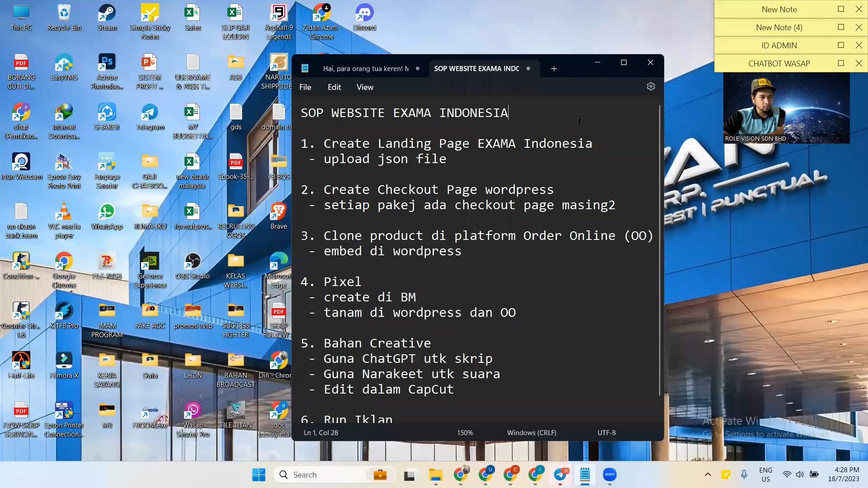Toggle voice typing microphone in system tray
Image resolution: width=868 pixels, height=488 pixels.
tap(744, 474)
